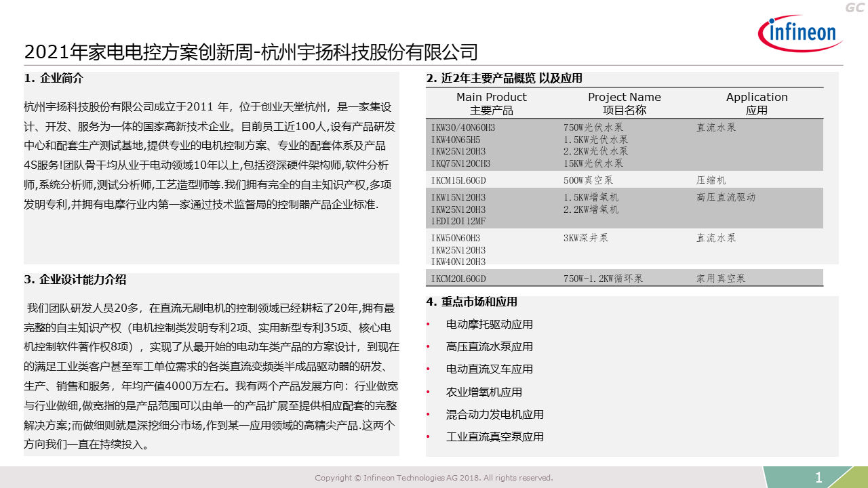The image size is (868, 488).
Task: Click the company intro paragraph beginning 杭州宇扬科技
Action: [x=210, y=155]
